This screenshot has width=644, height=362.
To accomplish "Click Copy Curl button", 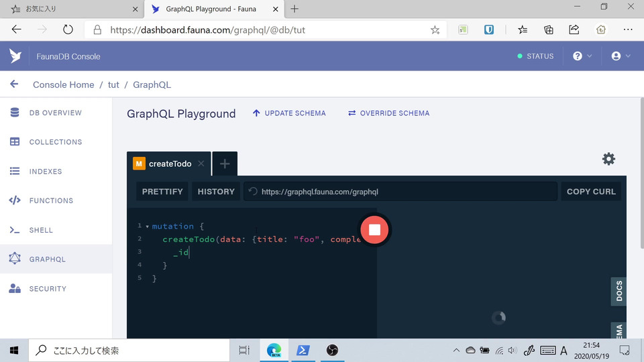I will coord(591,192).
